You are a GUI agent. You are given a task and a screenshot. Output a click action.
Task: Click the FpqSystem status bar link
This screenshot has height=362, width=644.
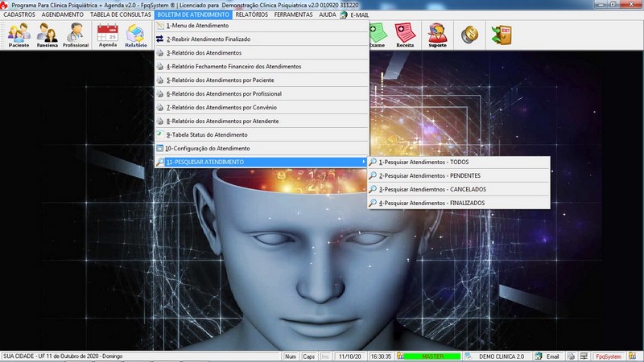(x=608, y=356)
